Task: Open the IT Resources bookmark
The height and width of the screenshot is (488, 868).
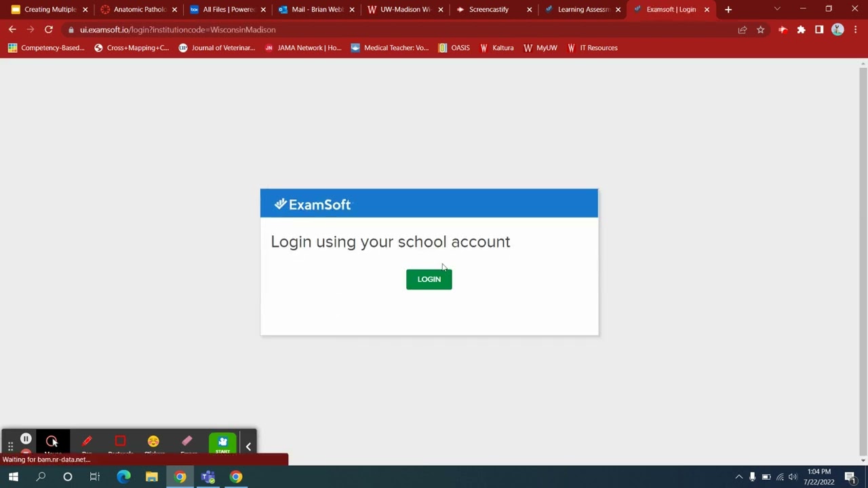Action: [592, 48]
